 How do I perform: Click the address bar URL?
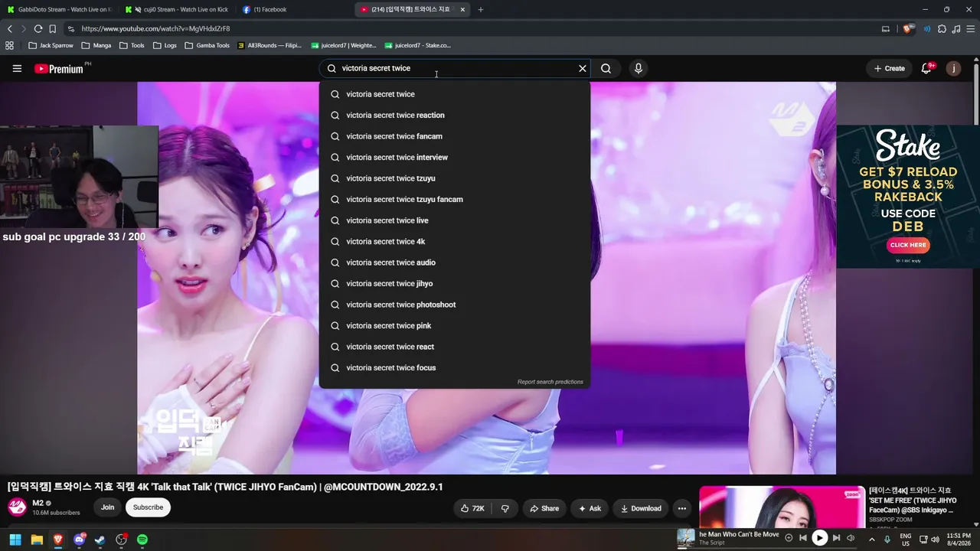[156, 28]
